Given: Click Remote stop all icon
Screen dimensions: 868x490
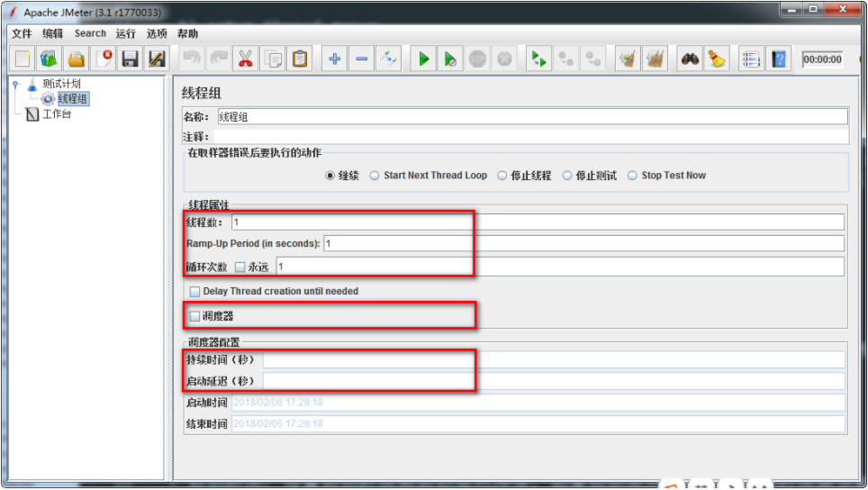Looking at the screenshot, I should click(565, 59).
